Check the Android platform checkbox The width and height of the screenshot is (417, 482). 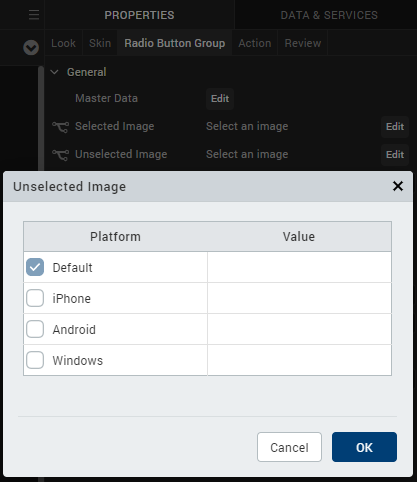[35, 329]
